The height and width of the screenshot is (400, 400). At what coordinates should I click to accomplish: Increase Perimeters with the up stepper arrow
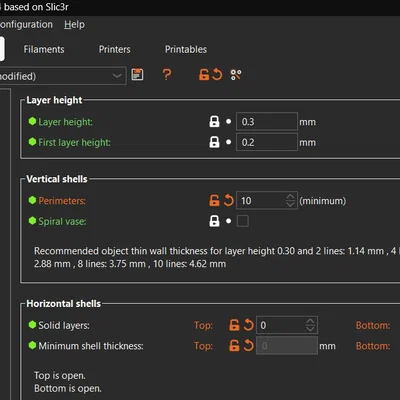(290, 197)
